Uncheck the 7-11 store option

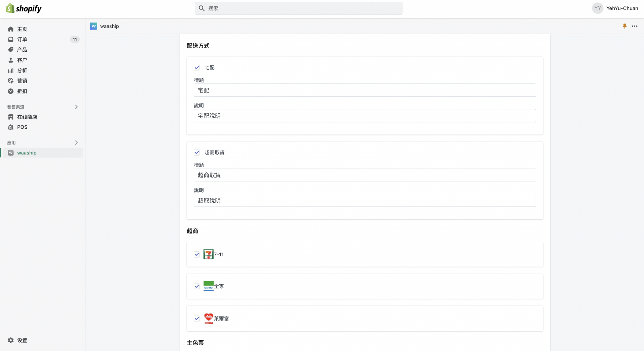click(197, 254)
